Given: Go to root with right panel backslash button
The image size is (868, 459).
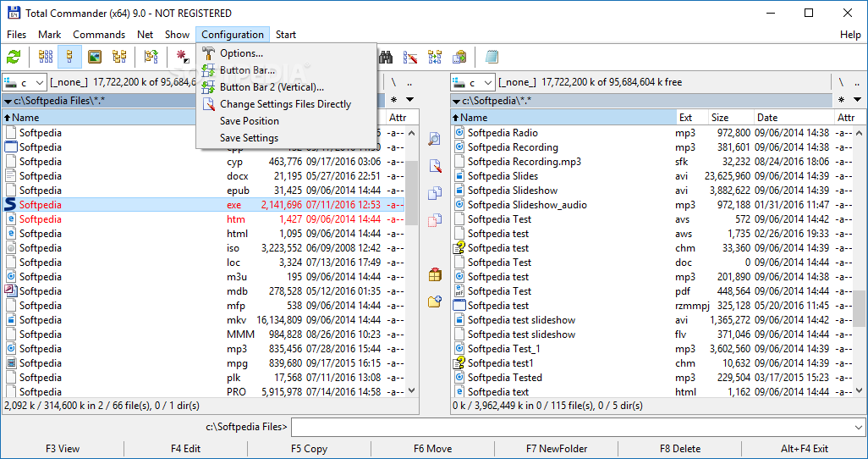Looking at the screenshot, I should pos(842,83).
